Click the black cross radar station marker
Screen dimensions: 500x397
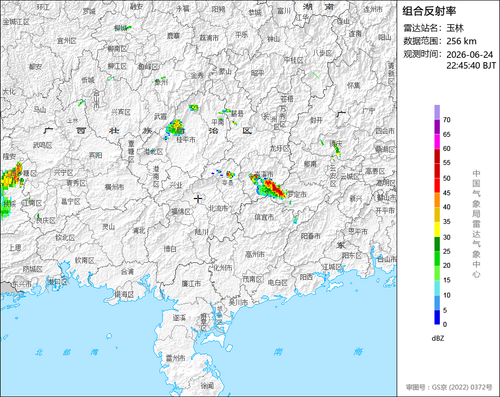[198, 199]
